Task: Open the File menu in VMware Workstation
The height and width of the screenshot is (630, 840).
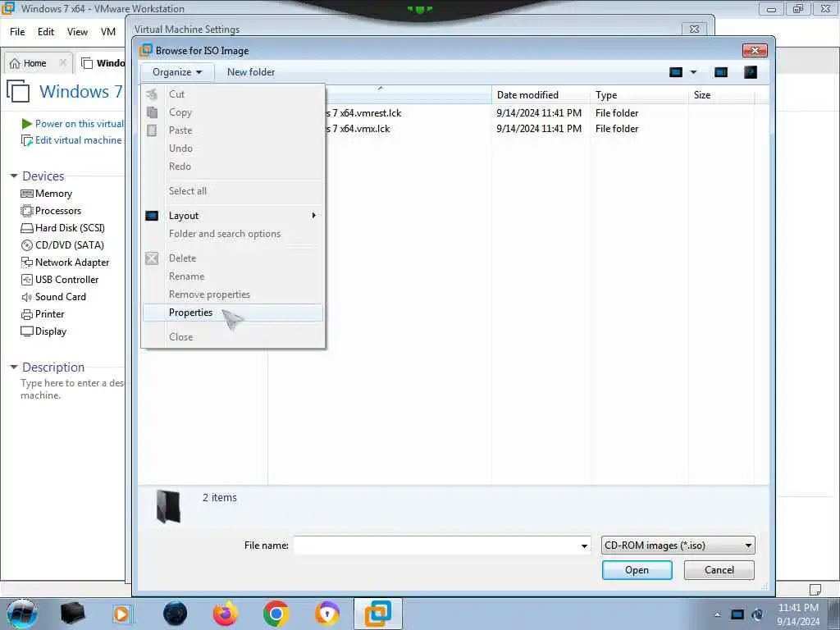Action: pos(17,32)
